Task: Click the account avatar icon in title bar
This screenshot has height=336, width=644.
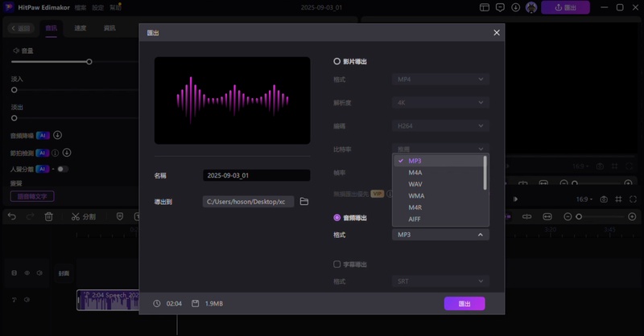Action: pyautogui.click(x=531, y=7)
